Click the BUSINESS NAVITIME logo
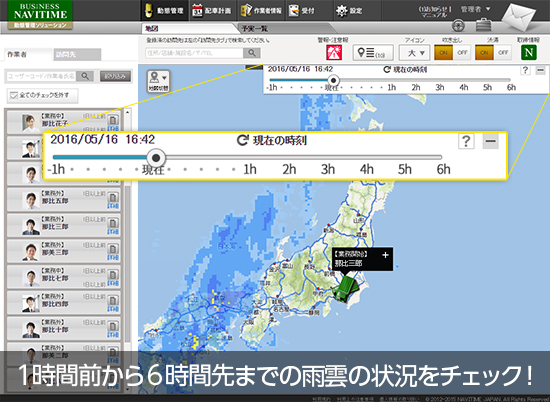 pos(40,15)
